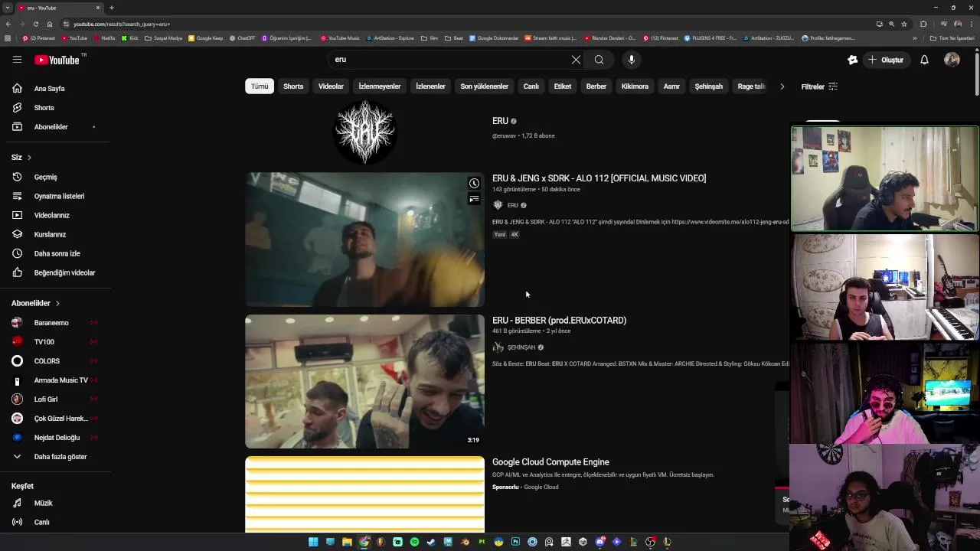This screenshot has width=980, height=551.
Task: Click the magnifier search button
Action: pyautogui.click(x=599, y=60)
